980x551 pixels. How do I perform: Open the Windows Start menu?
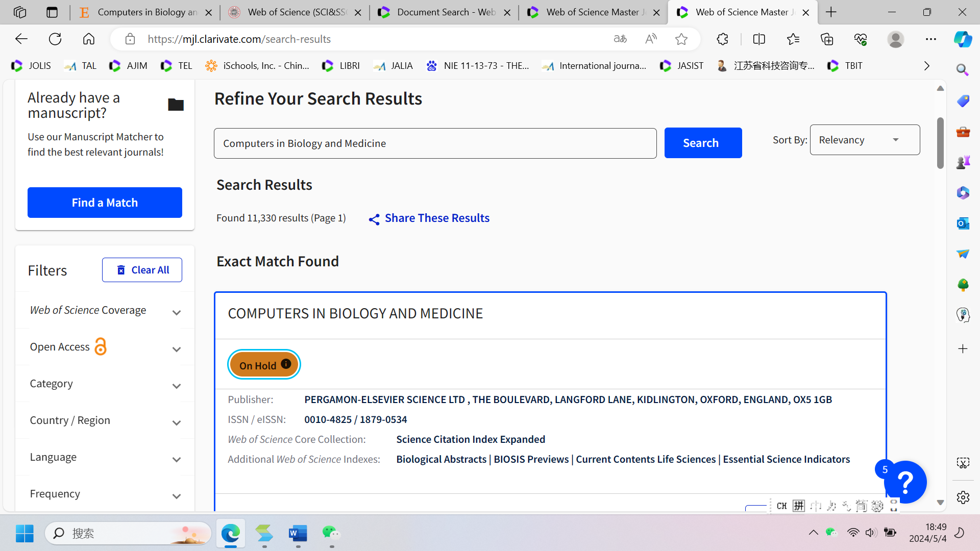(24, 533)
